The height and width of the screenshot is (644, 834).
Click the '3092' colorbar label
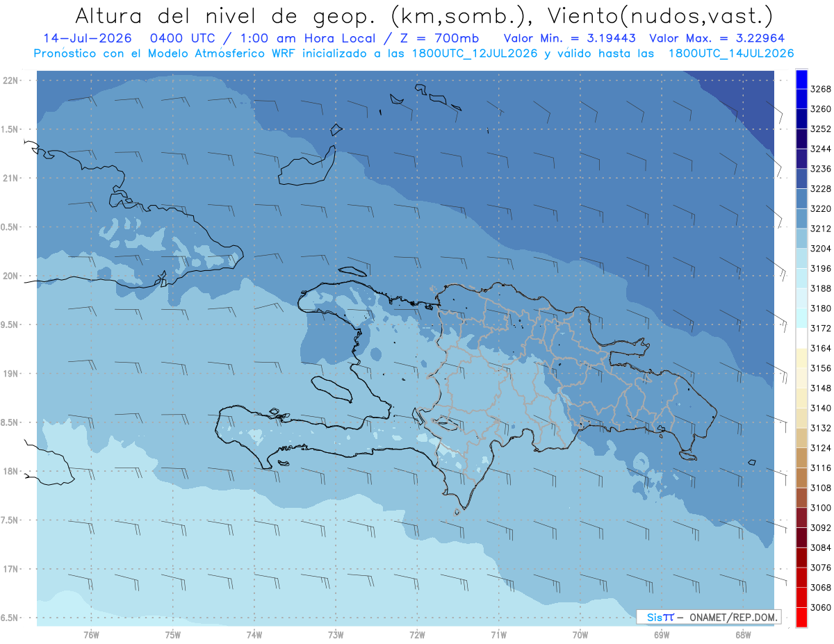pyautogui.click(x=821, y=527)
